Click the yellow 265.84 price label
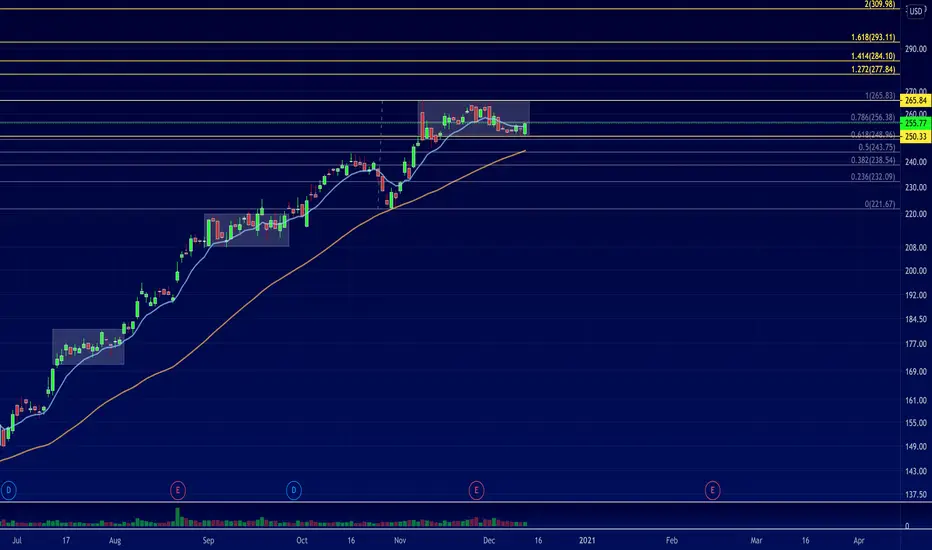This screenshot has height=550, width=932. 916,100
